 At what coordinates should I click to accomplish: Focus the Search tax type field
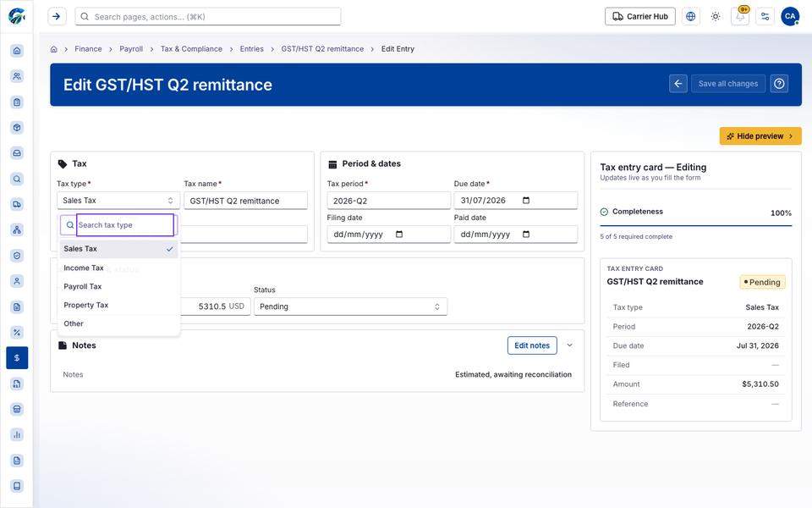pyautogui.click(x=125, y=225)
